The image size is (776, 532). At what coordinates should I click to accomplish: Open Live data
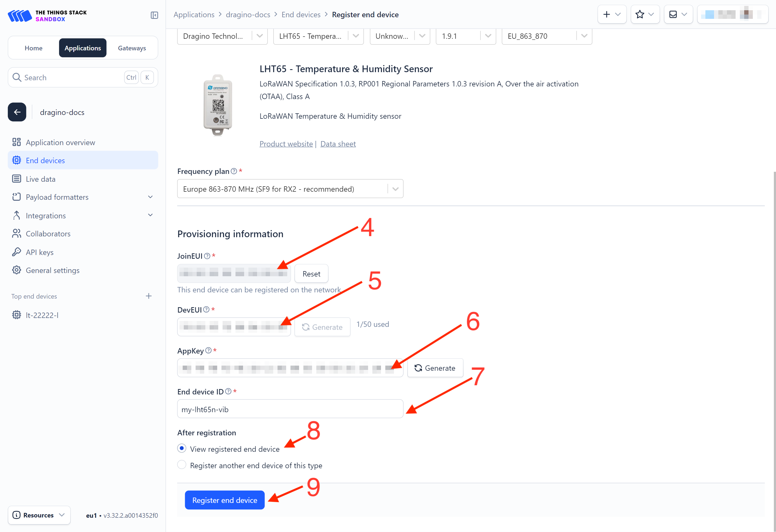click(83, 179)
